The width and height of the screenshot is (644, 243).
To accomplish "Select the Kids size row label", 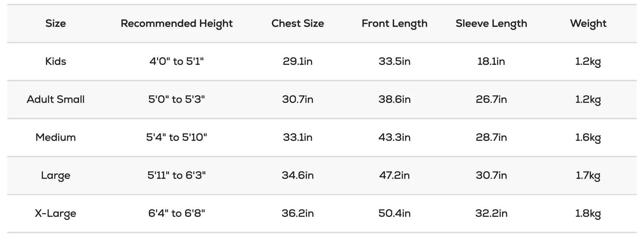I will click(x=55, y=61).
